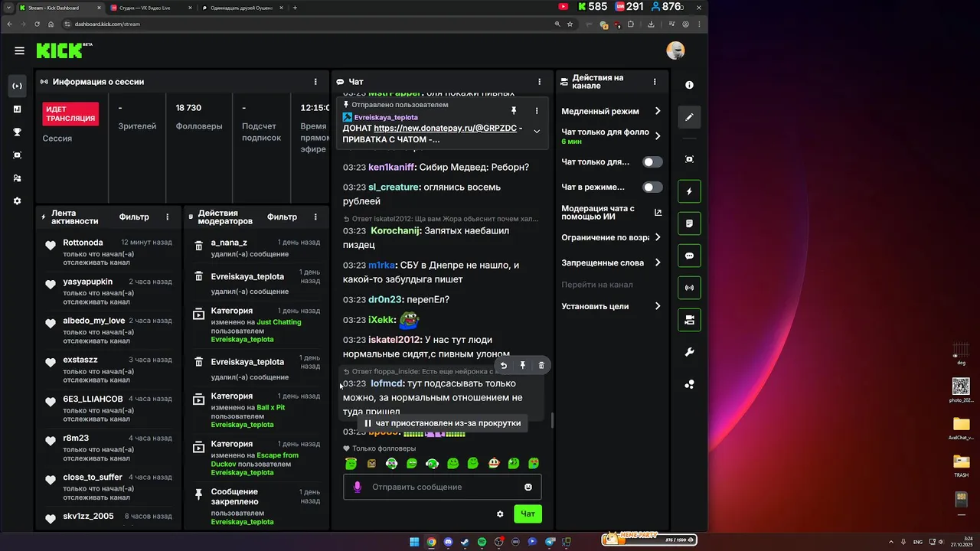The width and height of the screenshot is (980, 551).
Task: Click Just Chatting category link in moderator actions
Action: (x=279, y=322)
